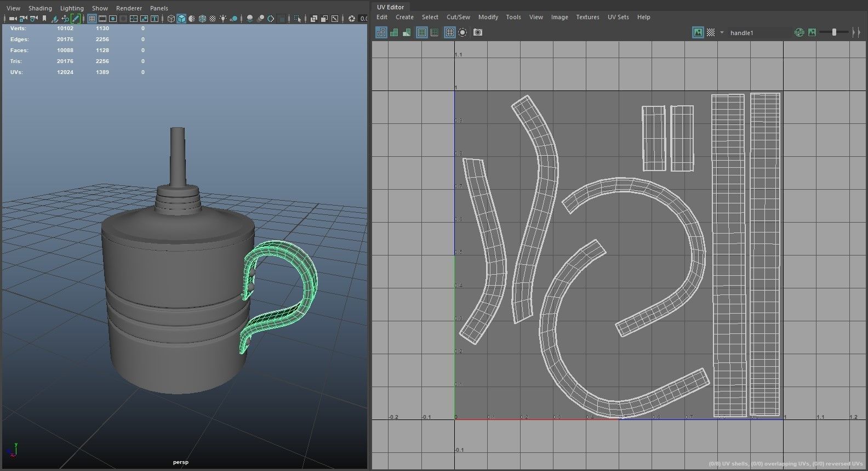Open the UV Editor Help menu

(643, 17)
